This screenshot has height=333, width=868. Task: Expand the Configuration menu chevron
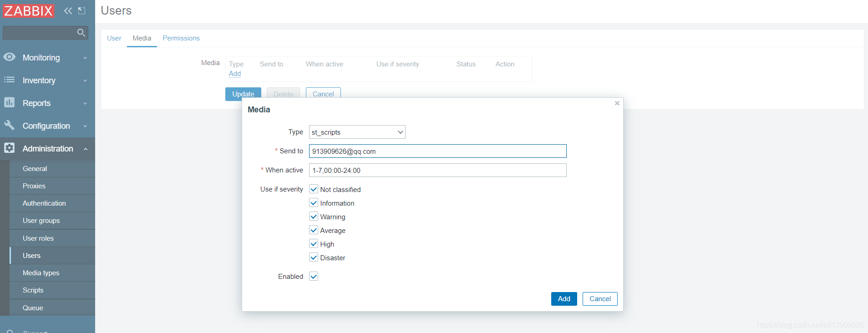85,126
